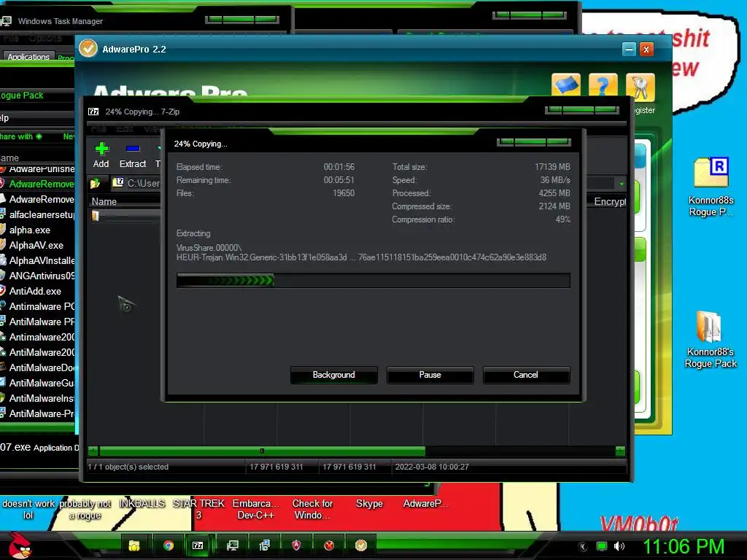Screen dimensions: 747x560
Task: Click the left scroll arrow in 7-Zip
Action: pyautogui.click(x=93, y=451)
